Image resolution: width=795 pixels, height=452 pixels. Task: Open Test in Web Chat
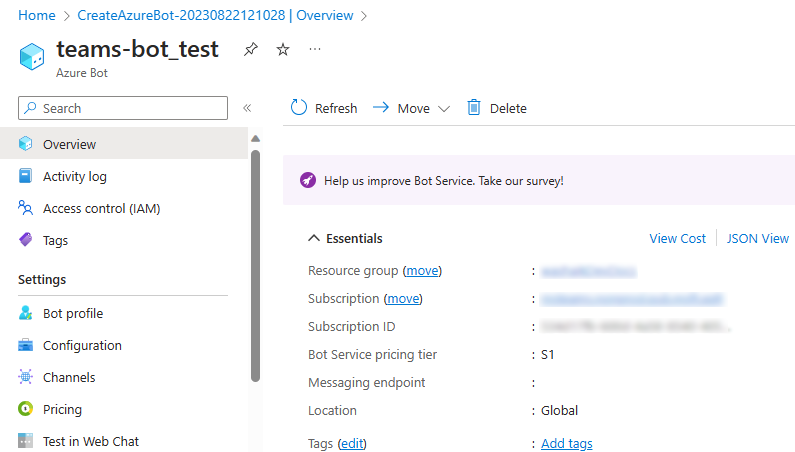(90, 442)
